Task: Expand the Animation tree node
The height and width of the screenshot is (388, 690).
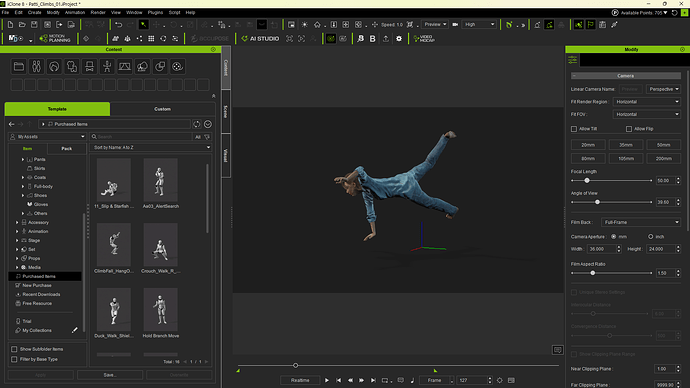Action: tap(17, 231)
